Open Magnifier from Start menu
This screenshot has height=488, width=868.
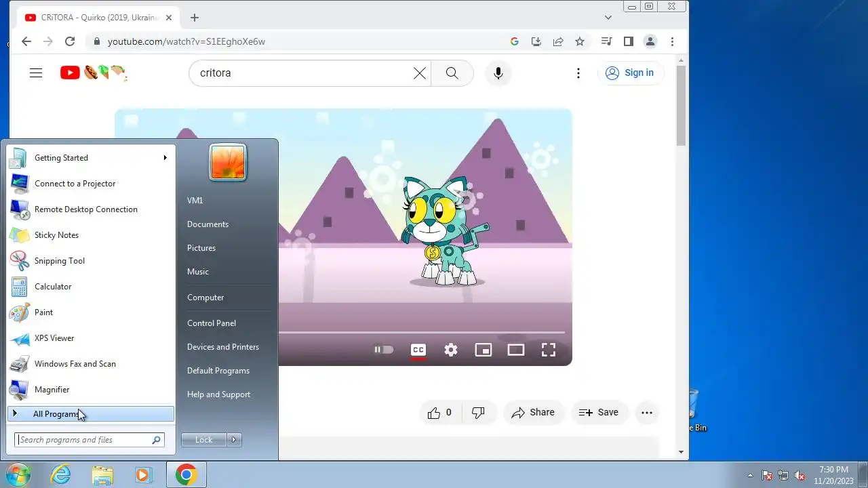[x=91, y=390]
